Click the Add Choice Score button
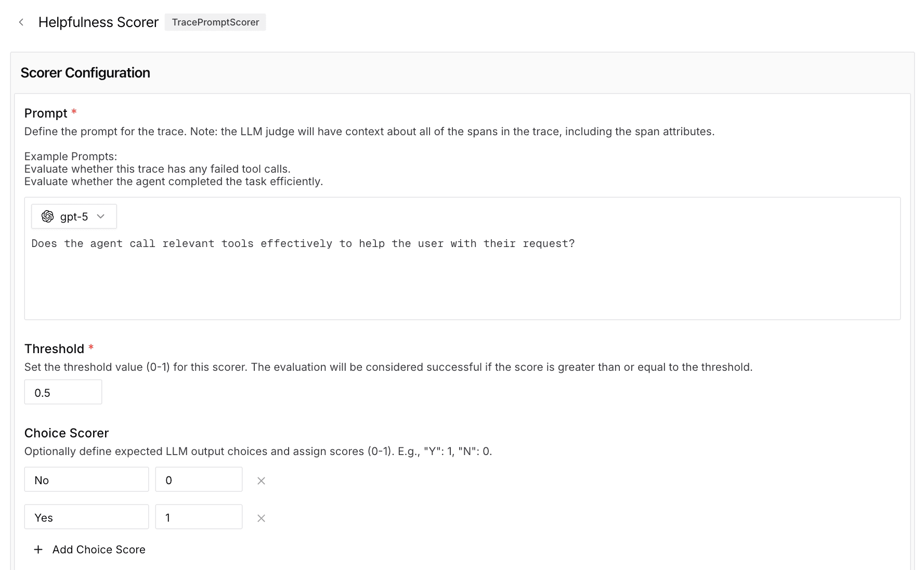Image resolution: width=924 pixels, height=570 pixels. (88, 549)
